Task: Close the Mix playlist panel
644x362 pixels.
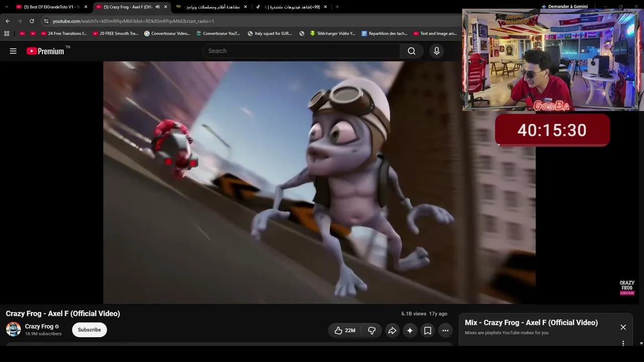Action: coord(623,327)
